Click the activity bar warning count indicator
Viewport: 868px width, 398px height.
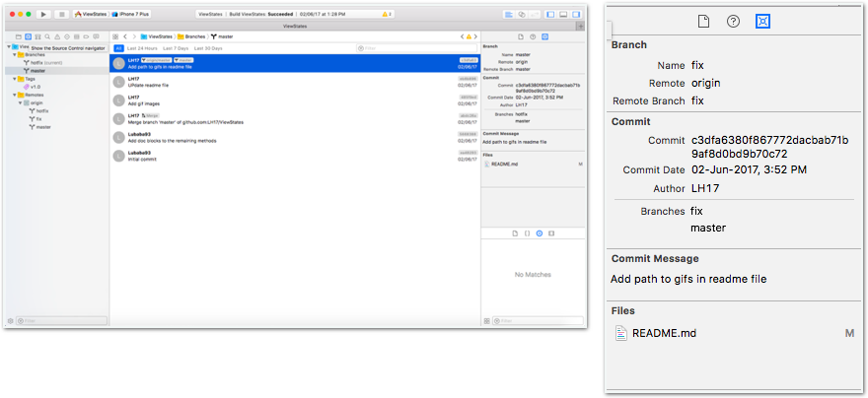coord(387,14)
